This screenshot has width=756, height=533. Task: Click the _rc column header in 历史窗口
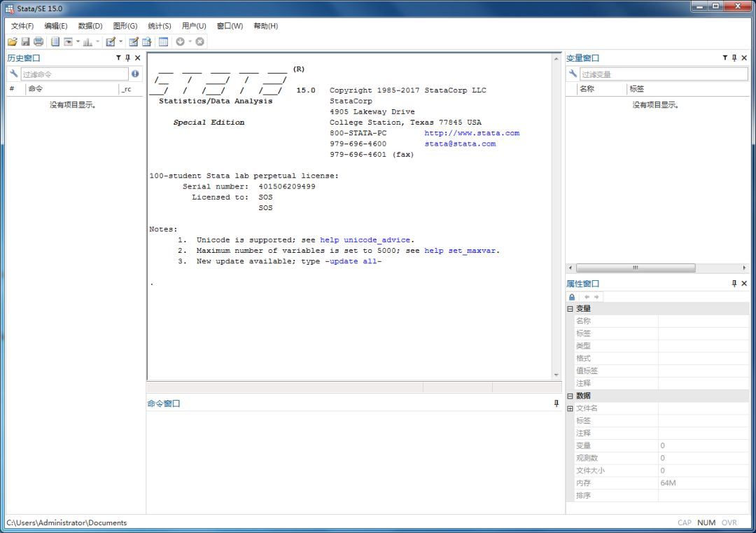[x=131, y=89]
